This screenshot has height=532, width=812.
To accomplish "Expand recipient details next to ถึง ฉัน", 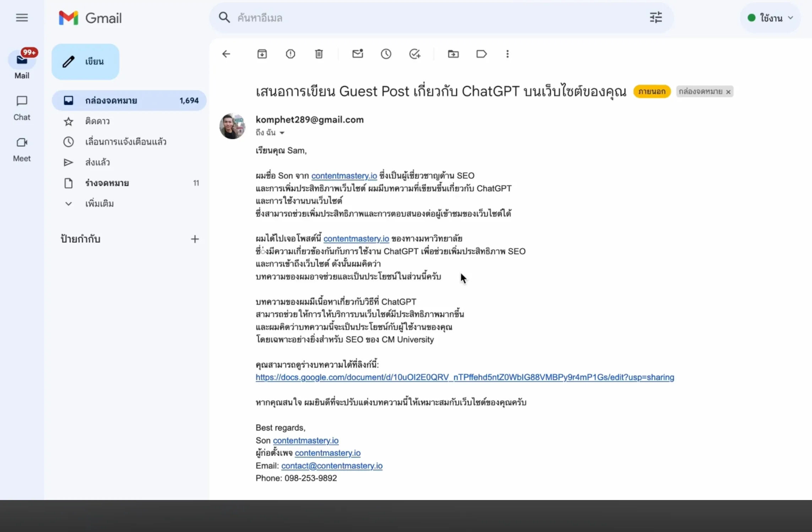I will [x=282, y=133].
